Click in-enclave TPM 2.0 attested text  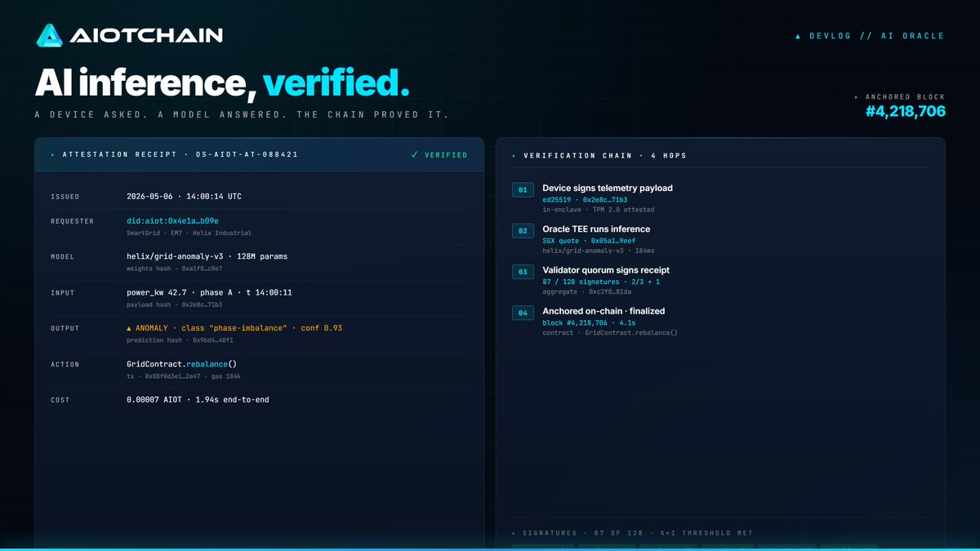(x=598, y=210)
